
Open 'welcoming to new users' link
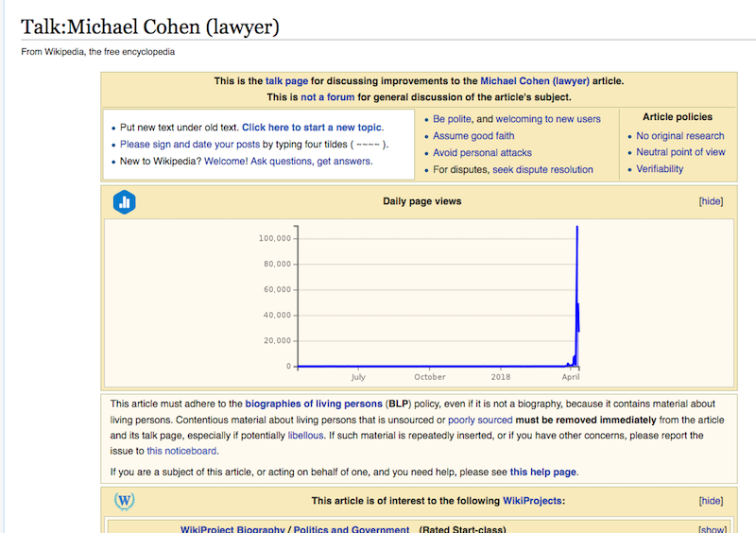point(548,119)
